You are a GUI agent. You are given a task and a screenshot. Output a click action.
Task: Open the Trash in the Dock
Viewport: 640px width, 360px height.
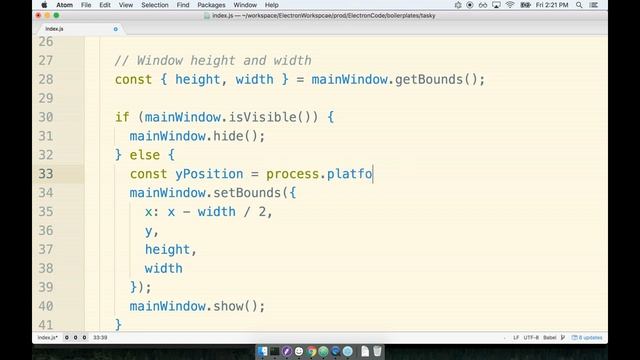pos(377,351)
